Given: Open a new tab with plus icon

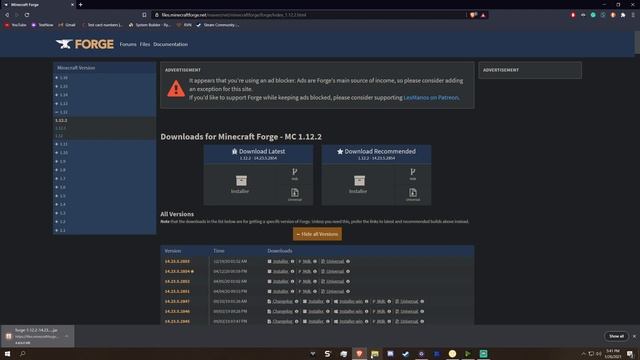Looking at the screenshot, I should [x=80, y=4].
